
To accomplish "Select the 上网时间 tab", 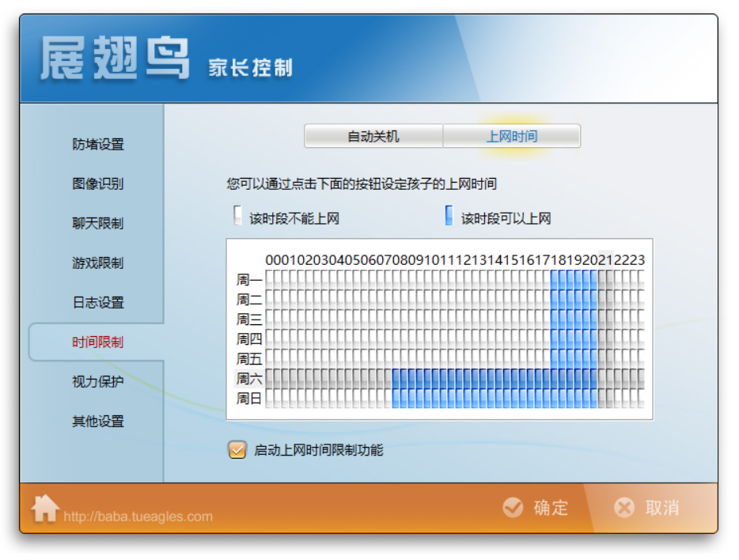I will click(512, 136).
